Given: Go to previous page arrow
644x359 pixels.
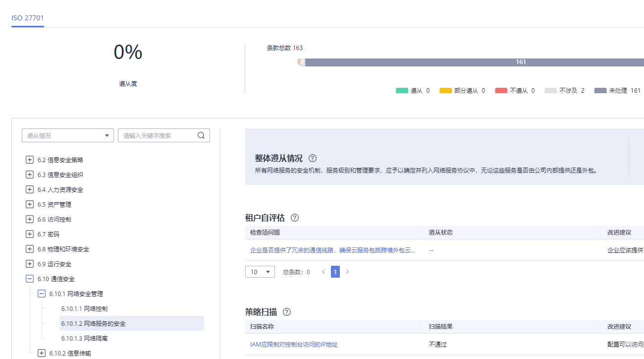Looking at the screenshot, I should click(x=323, y=272).
